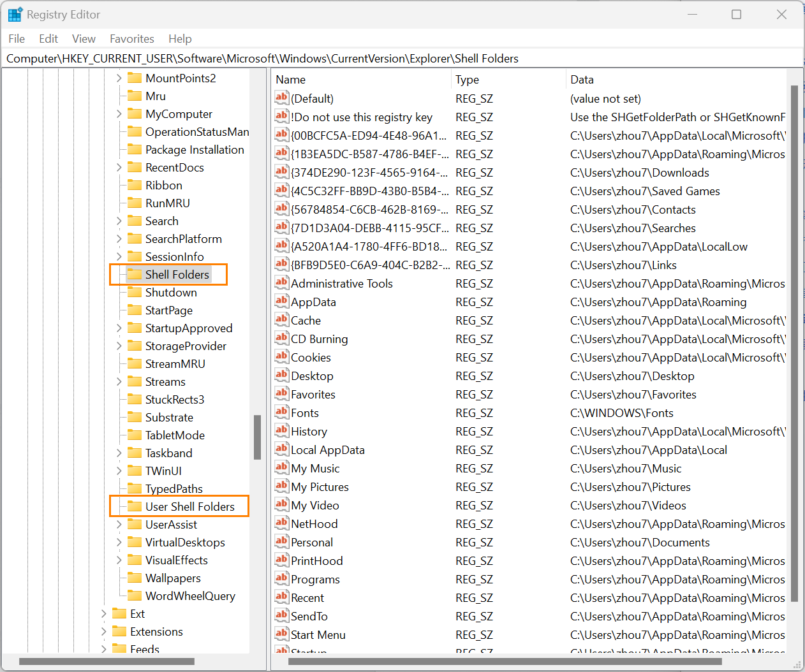Click the string value icon for (Default)
Viewport: 805px width, 672px height.
pyautogui.click(x=282, y=98)
